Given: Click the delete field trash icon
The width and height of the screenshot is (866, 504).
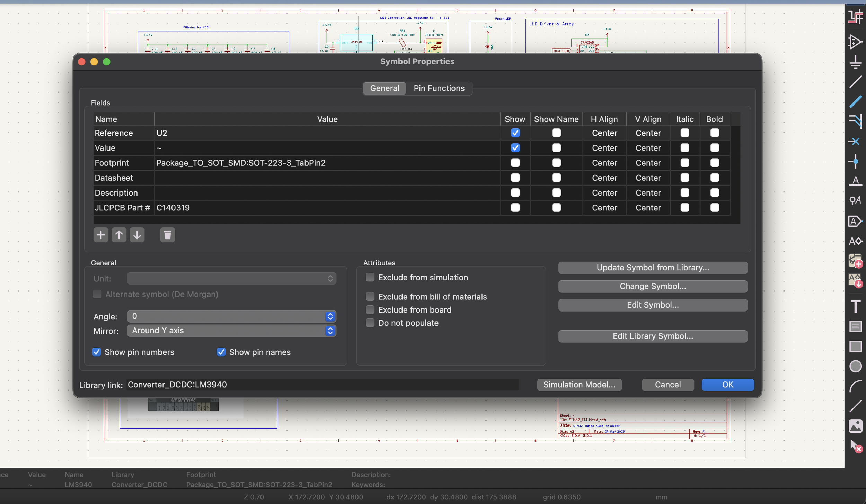Looking at the screenshot, I should pos(167,235).
